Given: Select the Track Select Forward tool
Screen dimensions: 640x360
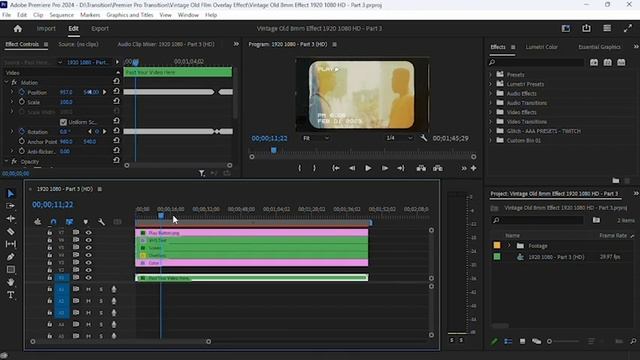Looking at the screenshot, I should pos(11,206).
